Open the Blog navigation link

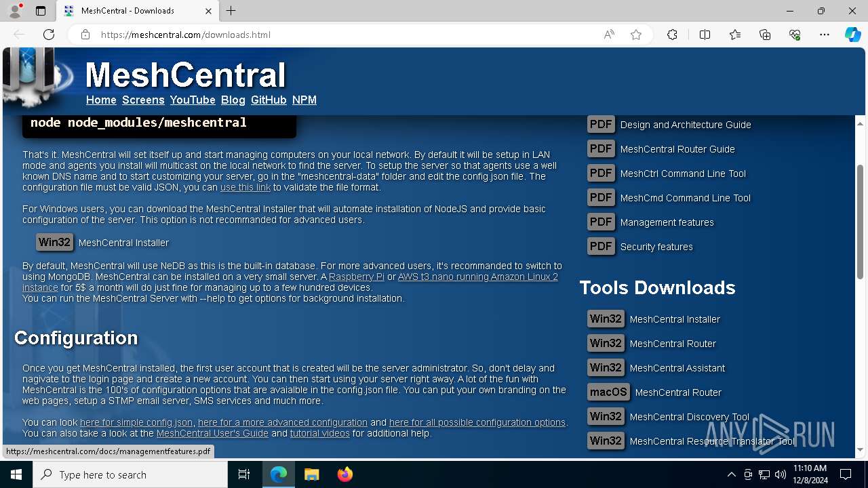[233, 100]
